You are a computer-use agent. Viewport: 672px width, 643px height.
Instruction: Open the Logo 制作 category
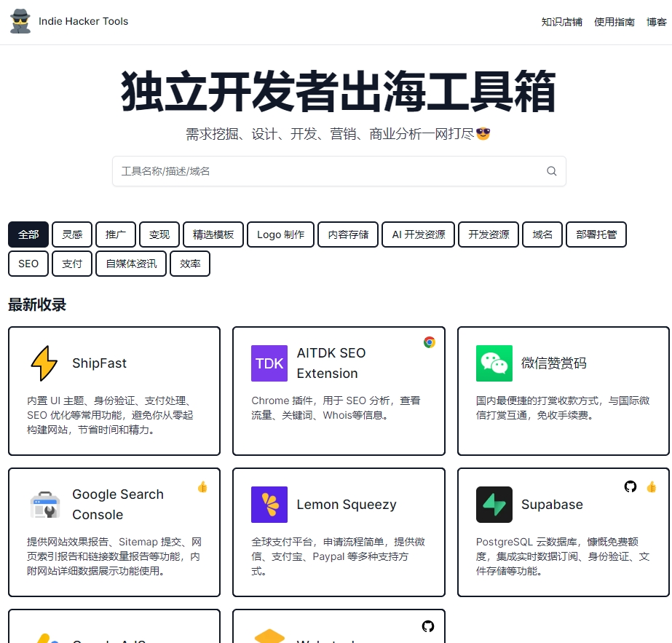pos(281,234)
